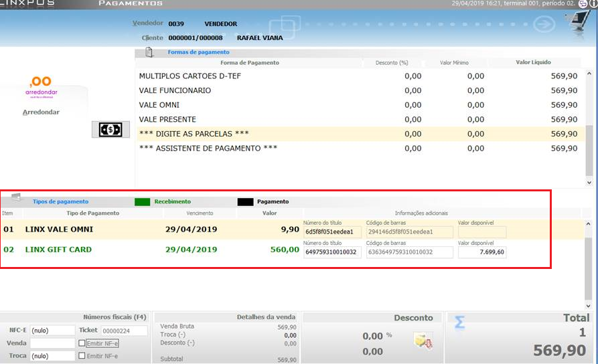Click the client name RAFAEL VIANA
Screen dimensions: 598x364
260,37
